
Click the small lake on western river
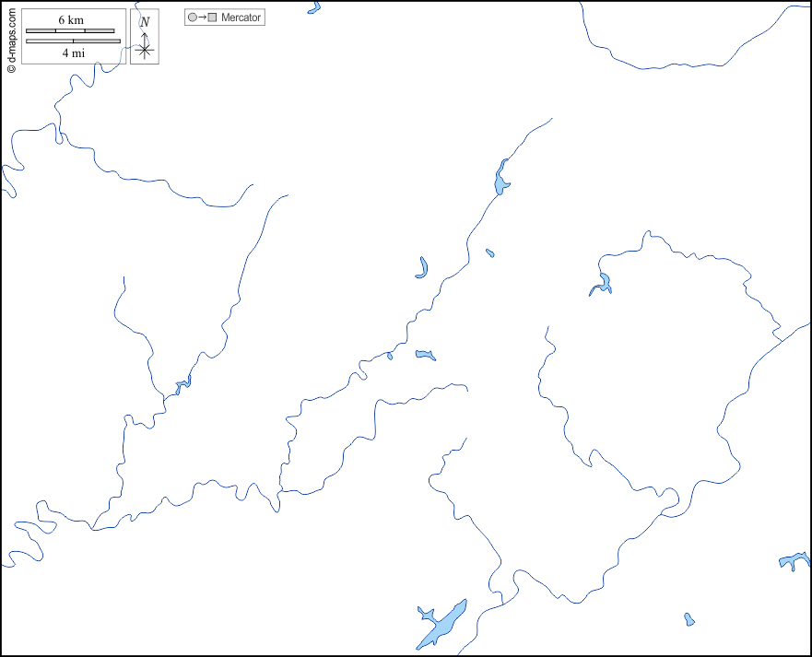(182, 383)
